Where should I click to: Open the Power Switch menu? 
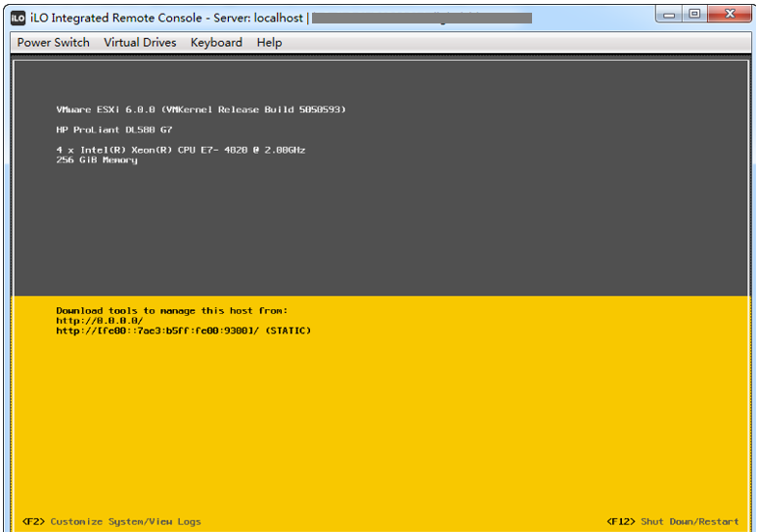(x=53, y=42)
